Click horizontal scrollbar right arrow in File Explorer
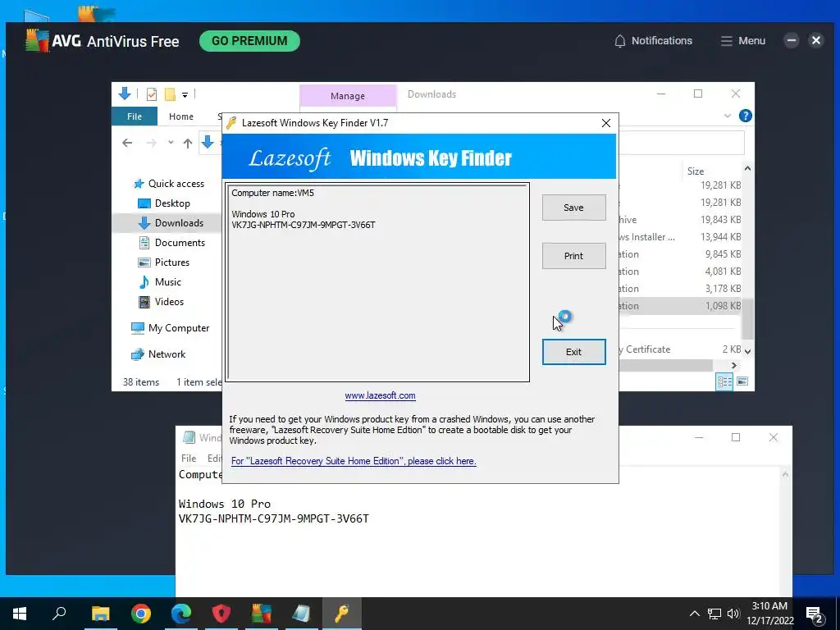 point(734,365)
